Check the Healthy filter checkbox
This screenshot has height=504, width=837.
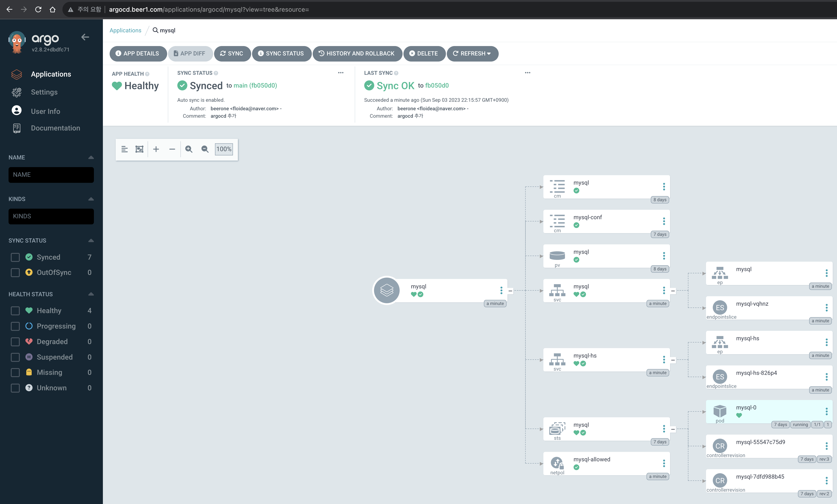(x=15, y=311)
